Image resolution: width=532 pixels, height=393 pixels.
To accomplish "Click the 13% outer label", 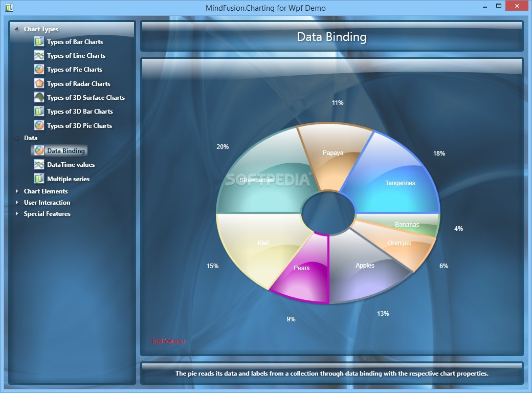I will pyautogui.click(x=383, y=314).
